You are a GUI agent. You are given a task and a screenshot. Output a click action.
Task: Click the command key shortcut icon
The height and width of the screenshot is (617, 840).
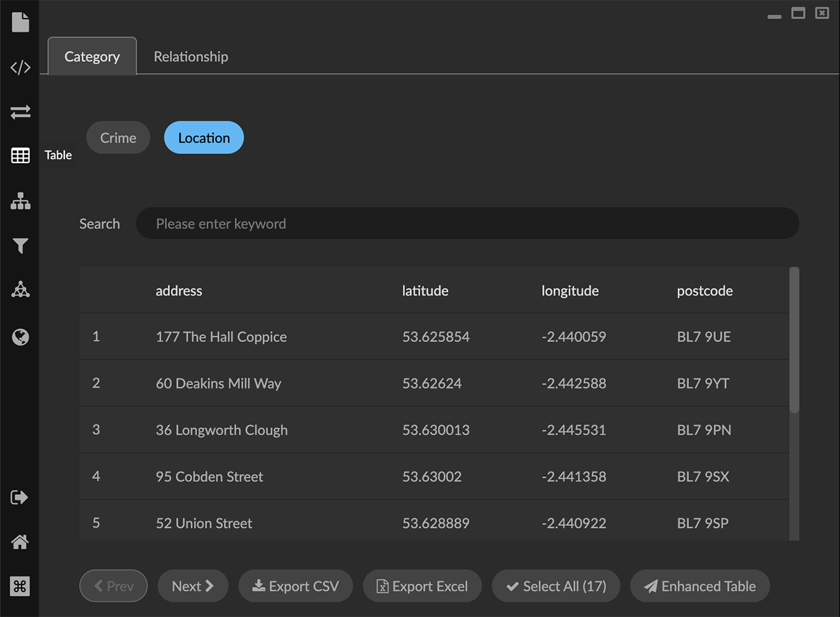pos(20,586)
